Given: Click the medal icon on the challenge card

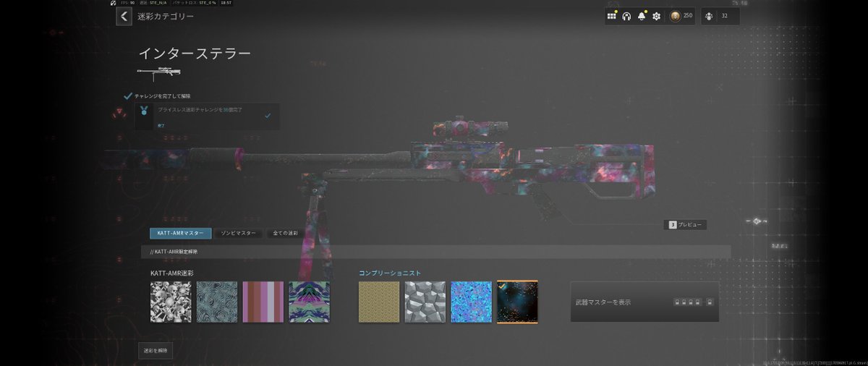Looking at the screenshot, I should (x=144, y=111).
